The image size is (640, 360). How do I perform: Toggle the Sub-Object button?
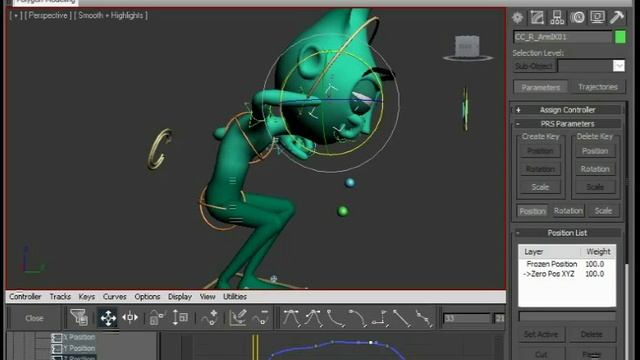(x=534, y=66)
